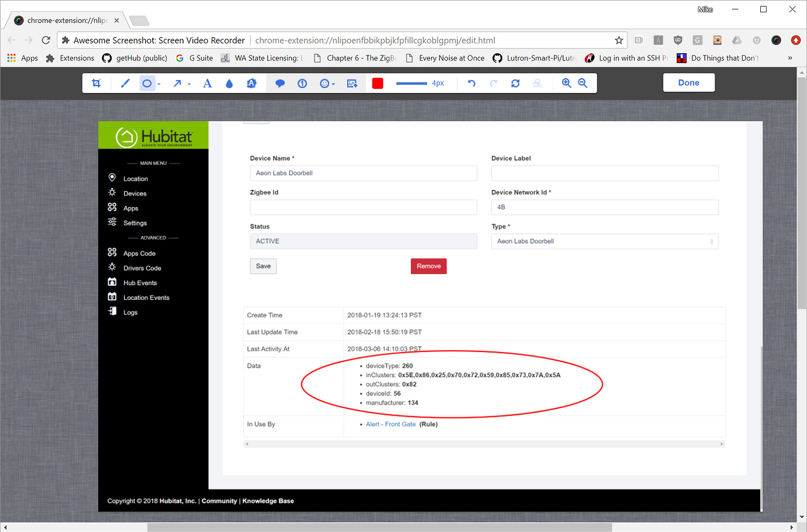Go to previous page with back arrow
The height and width of the screenshot is (532, 807).
click(12, 40)
